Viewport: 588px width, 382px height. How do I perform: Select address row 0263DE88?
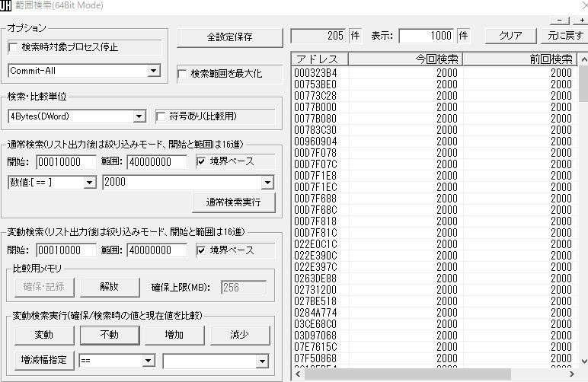435,279
